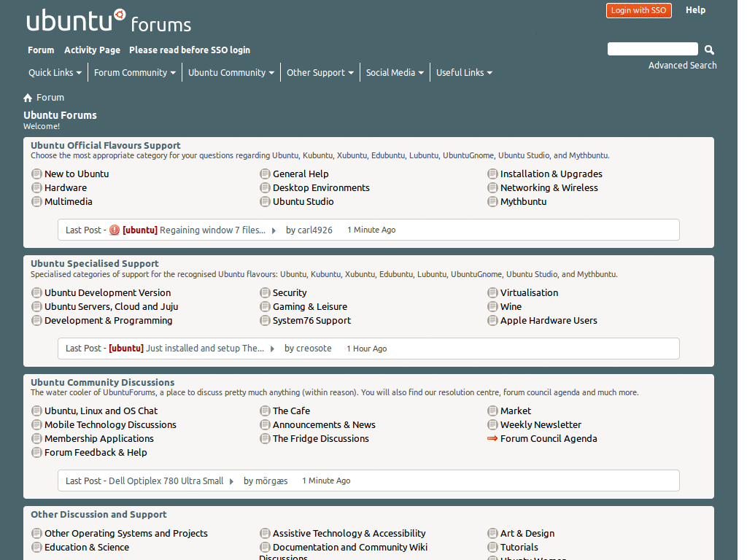This screenshot has width=747, height=560.
Task: Expand the Social Media dropdown
Action: (x=395, y=72)
